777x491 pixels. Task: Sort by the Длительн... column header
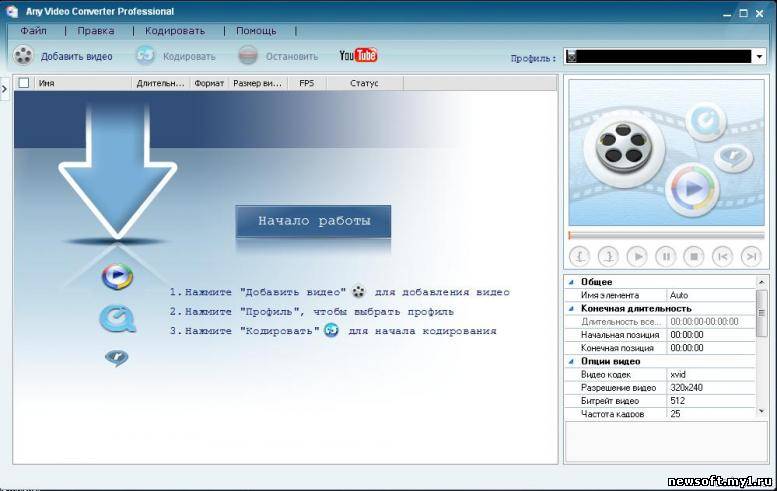tap(161, 83)
